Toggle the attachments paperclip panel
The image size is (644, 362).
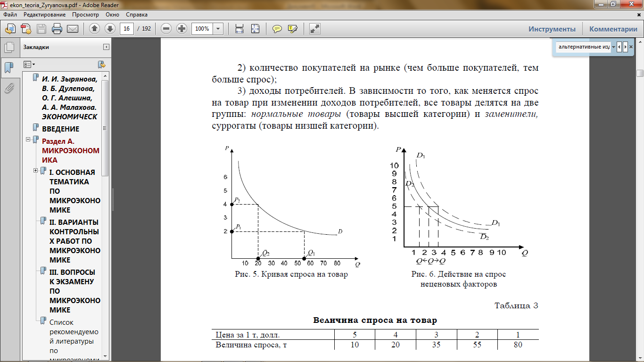9,88
